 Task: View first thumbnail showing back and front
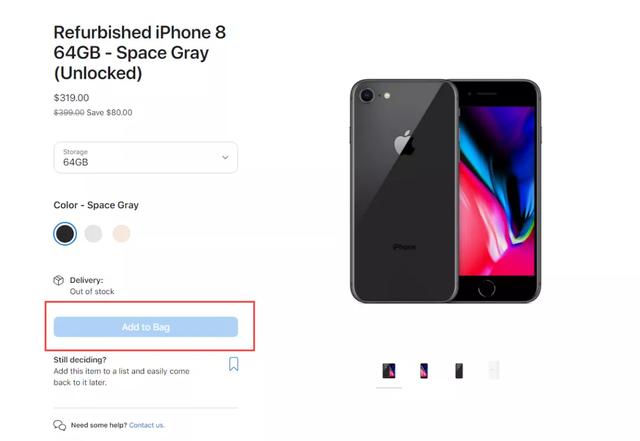click(x=389, y=371)
